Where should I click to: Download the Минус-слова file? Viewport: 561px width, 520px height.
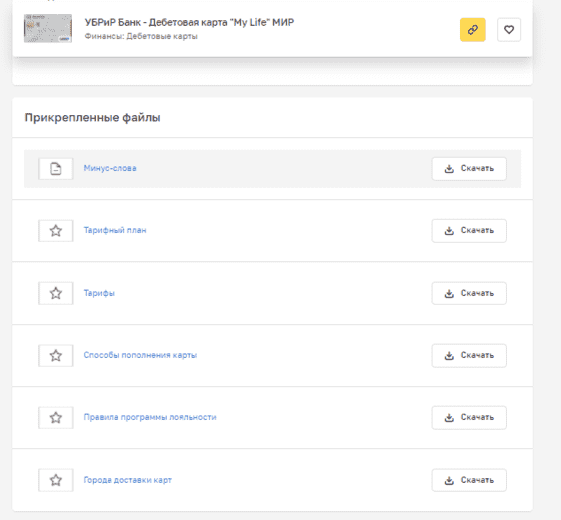(469, 169)
